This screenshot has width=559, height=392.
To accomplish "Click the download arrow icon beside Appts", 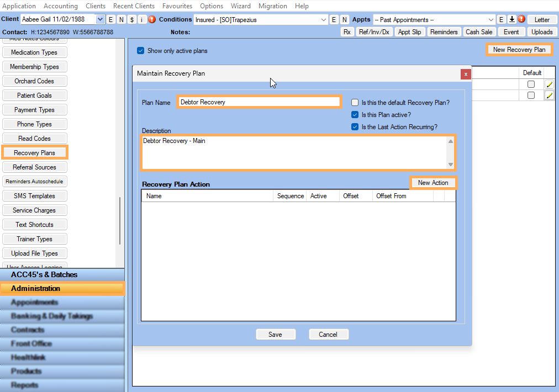I will point(512,19).
